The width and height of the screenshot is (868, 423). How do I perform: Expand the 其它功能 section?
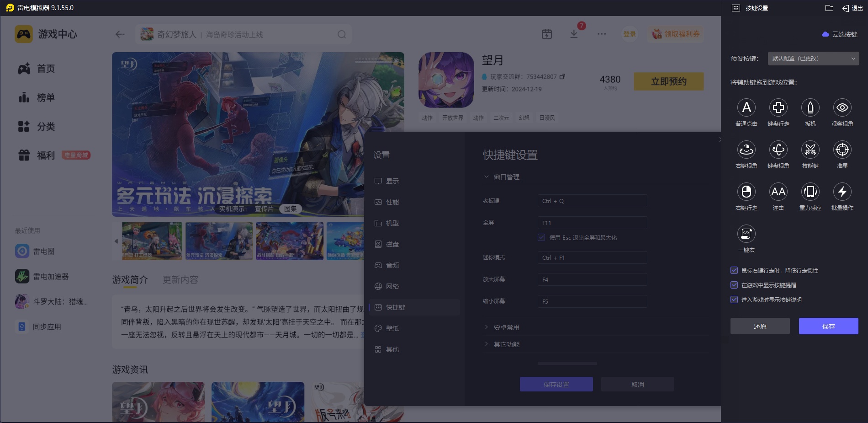click(x=502, y=344)
